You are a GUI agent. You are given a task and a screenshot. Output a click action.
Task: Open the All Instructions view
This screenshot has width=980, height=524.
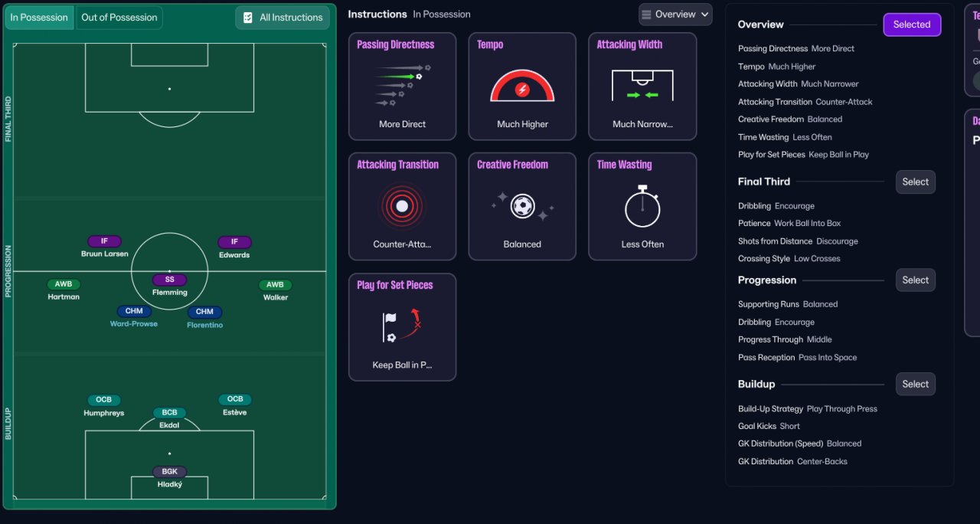point(283,18)
